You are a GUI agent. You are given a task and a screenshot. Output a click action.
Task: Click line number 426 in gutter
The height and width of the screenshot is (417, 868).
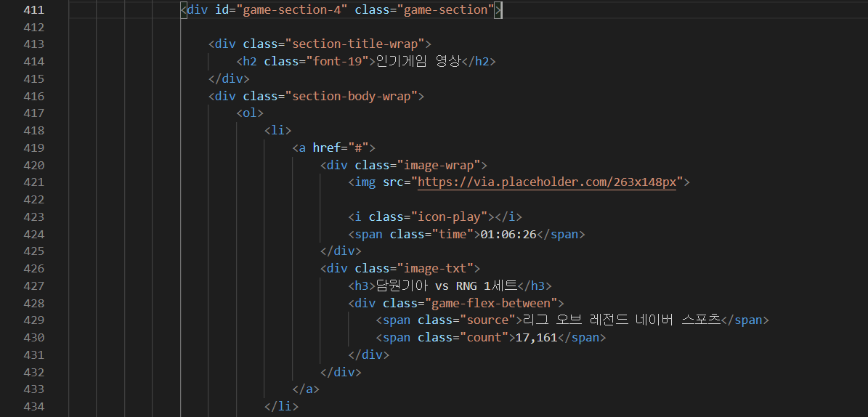(x=34, y=269)
